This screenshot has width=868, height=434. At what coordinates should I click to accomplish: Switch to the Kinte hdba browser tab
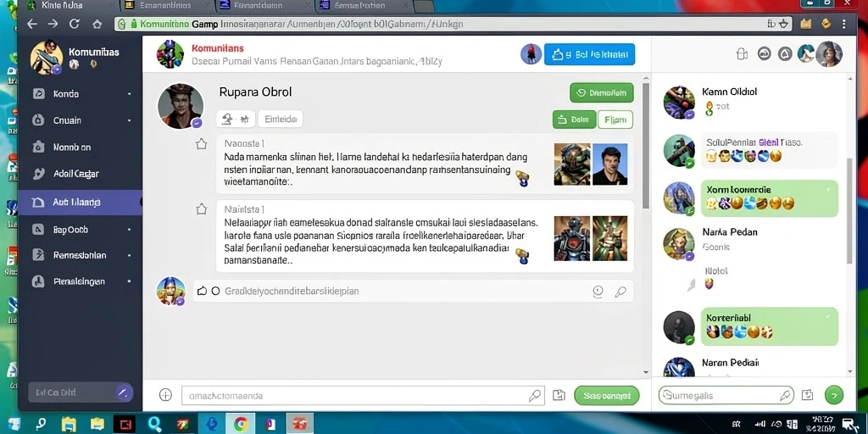coord(70,6)
